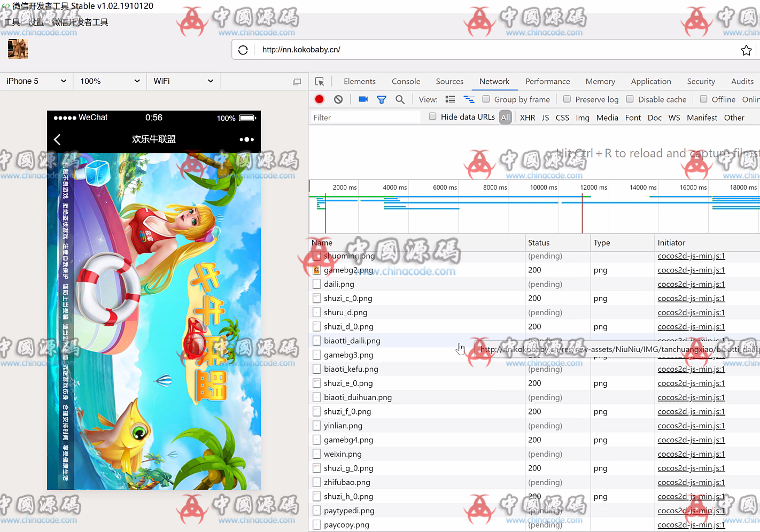This screenshot has width=760, height=532.
Task: Filter requests by Doc
Action: click(655, 118)
